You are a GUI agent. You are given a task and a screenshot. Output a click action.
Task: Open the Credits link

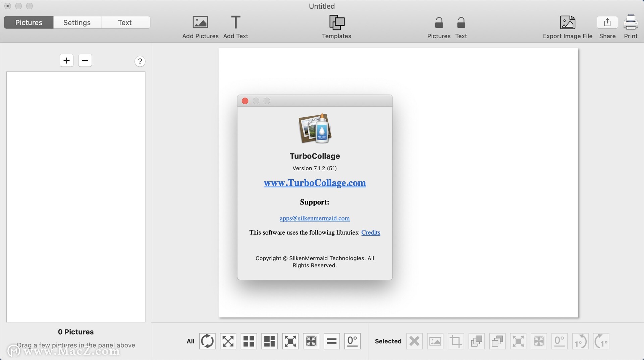(371, 232)
